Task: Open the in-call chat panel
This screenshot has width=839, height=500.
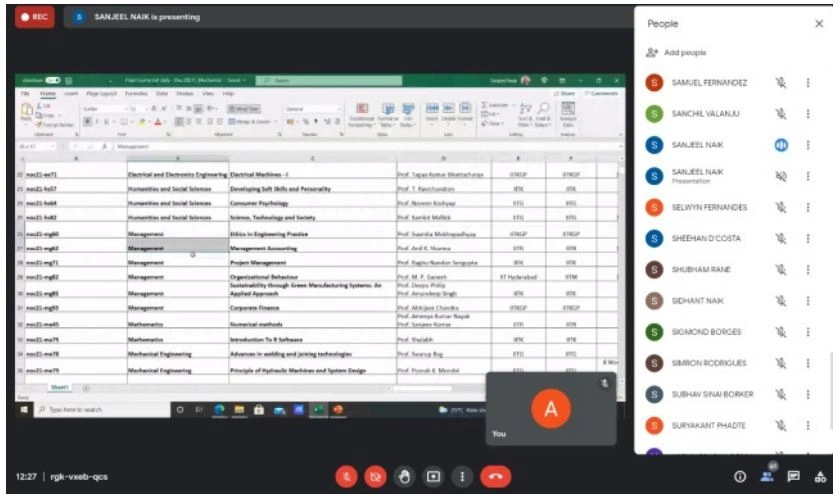Action: [794, 476]
